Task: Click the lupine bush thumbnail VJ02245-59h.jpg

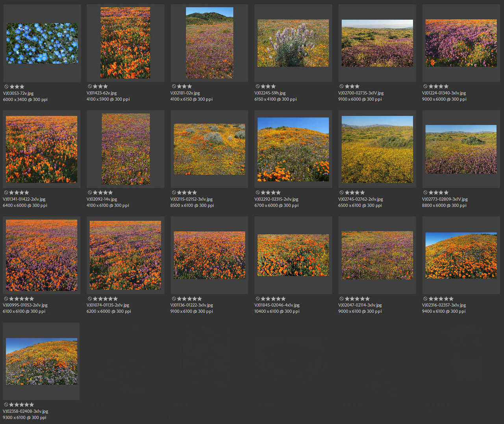Action: [293, 43]
